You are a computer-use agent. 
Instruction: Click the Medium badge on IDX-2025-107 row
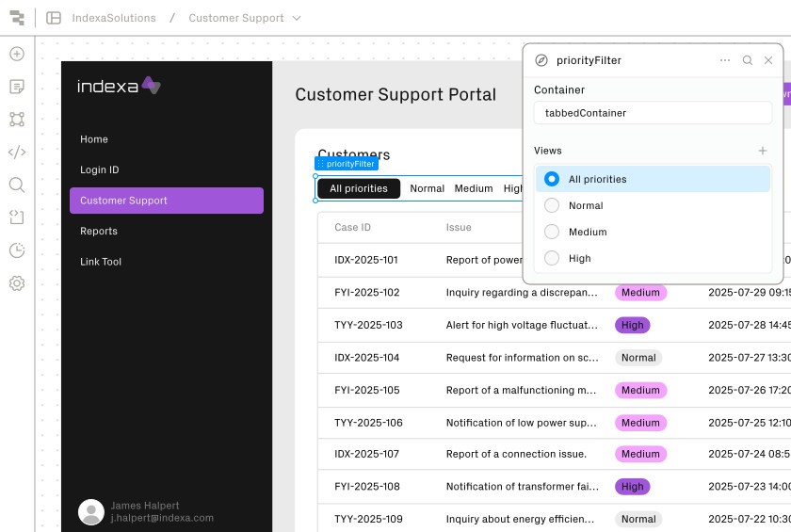pos(640,454)
